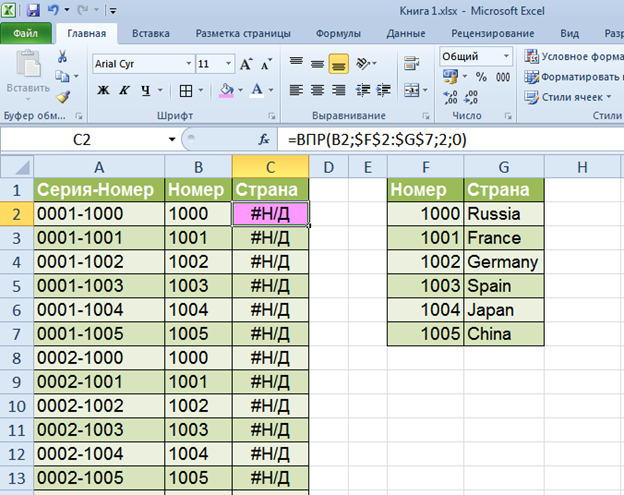The image size is (624, 495).
Task: Click the Conditional Formatting icon
Action: 531,56
